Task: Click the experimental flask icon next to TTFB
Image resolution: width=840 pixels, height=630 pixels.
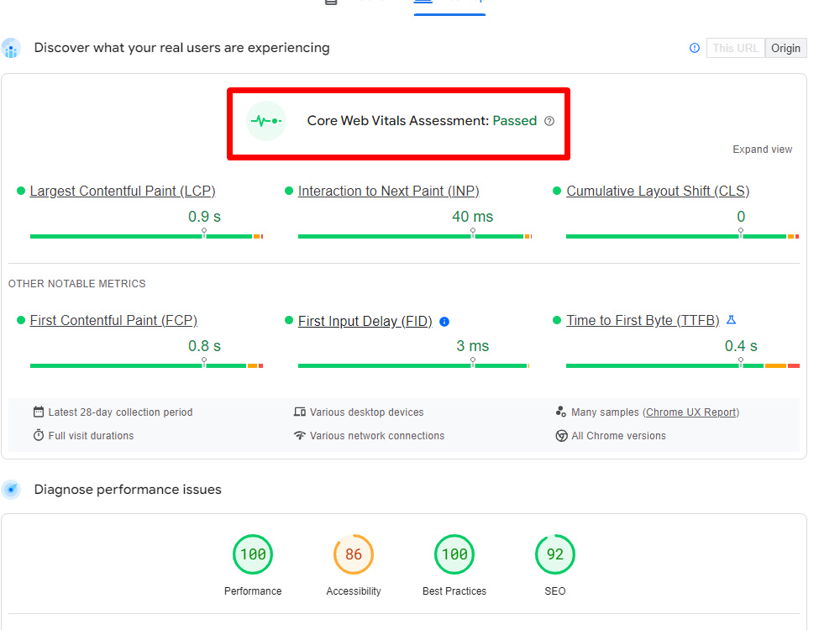Action: pos(731,320)
